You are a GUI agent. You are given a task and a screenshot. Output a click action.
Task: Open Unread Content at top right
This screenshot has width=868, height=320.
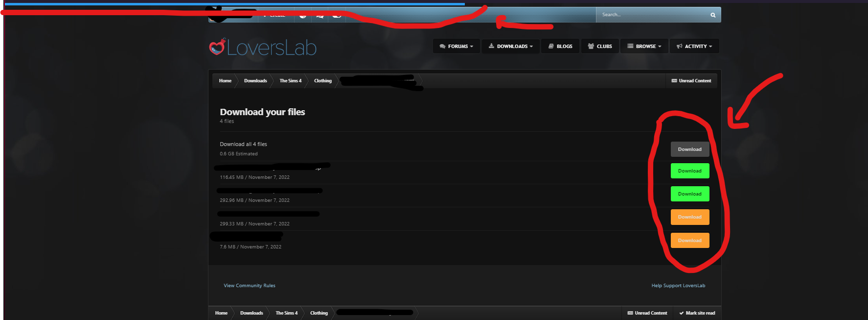coord(691,81)
